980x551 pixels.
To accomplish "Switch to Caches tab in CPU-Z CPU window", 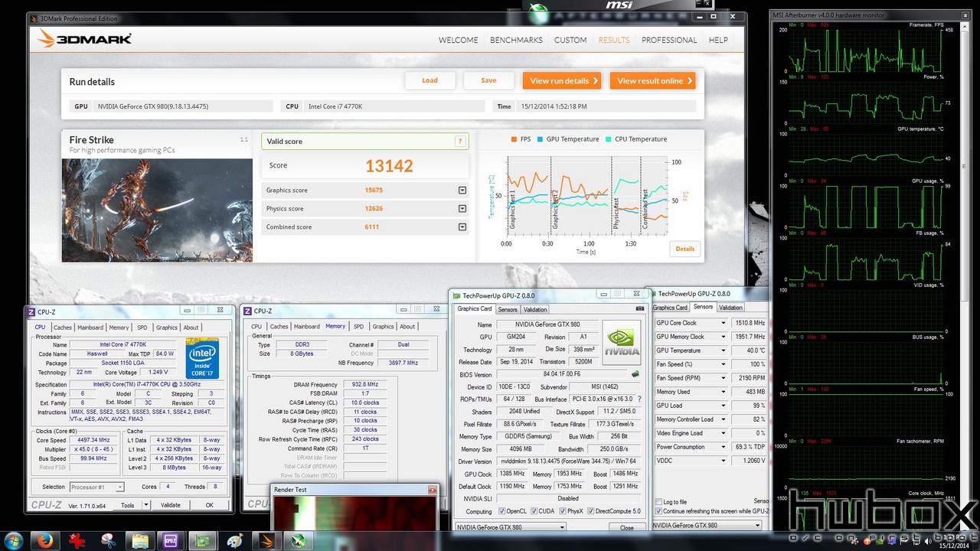I will coord(63,328).
